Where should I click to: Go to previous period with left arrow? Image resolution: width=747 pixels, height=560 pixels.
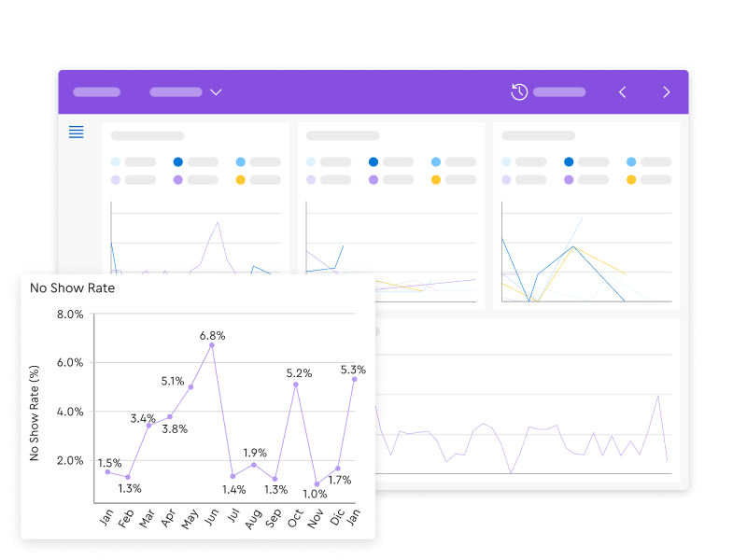click(622, 91)
